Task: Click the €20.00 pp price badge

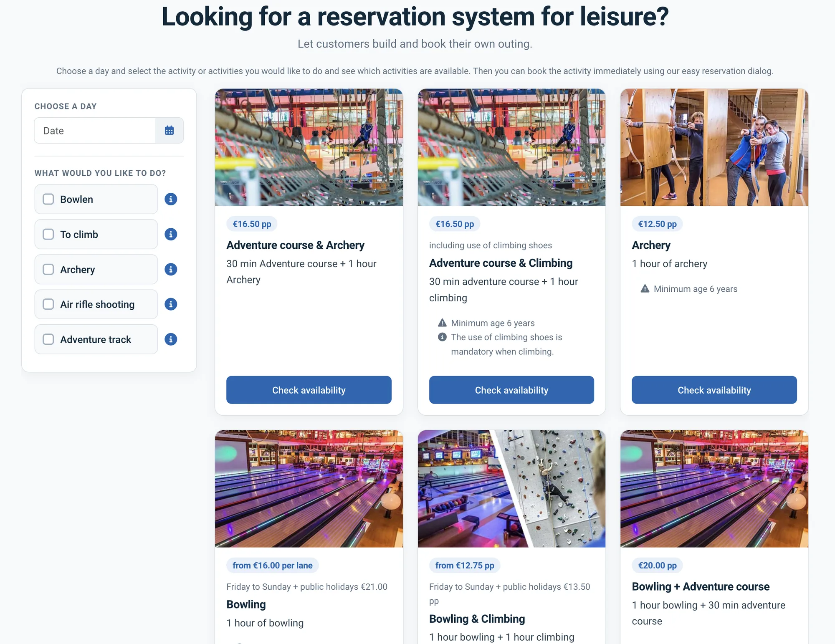Action: tap(657, 565)
